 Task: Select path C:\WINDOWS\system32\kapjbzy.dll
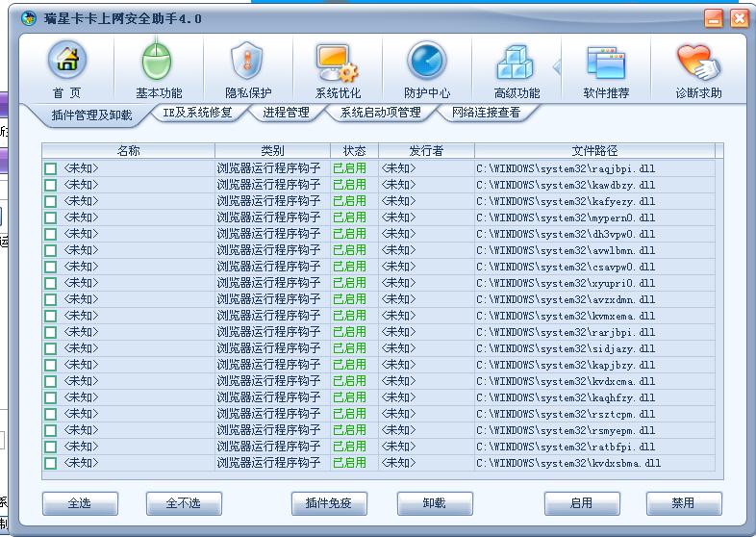pos(566,366)
